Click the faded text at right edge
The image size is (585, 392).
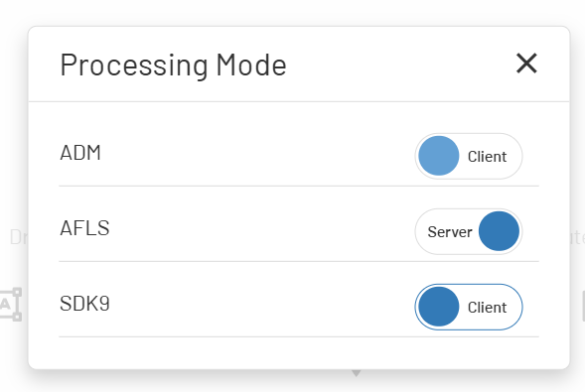[577, 237]
